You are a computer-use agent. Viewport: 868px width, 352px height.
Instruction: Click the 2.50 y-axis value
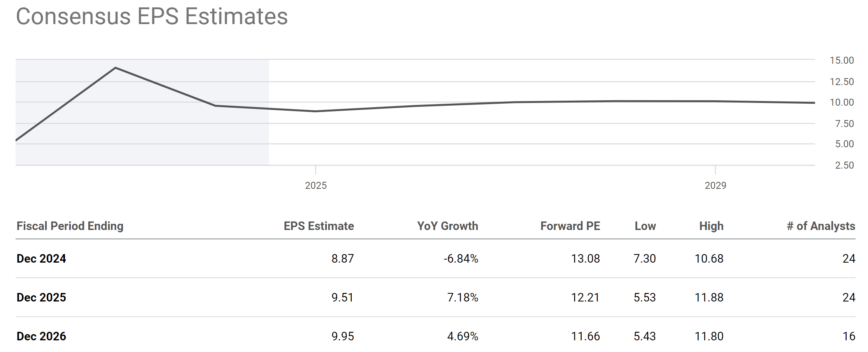[844, 166]
